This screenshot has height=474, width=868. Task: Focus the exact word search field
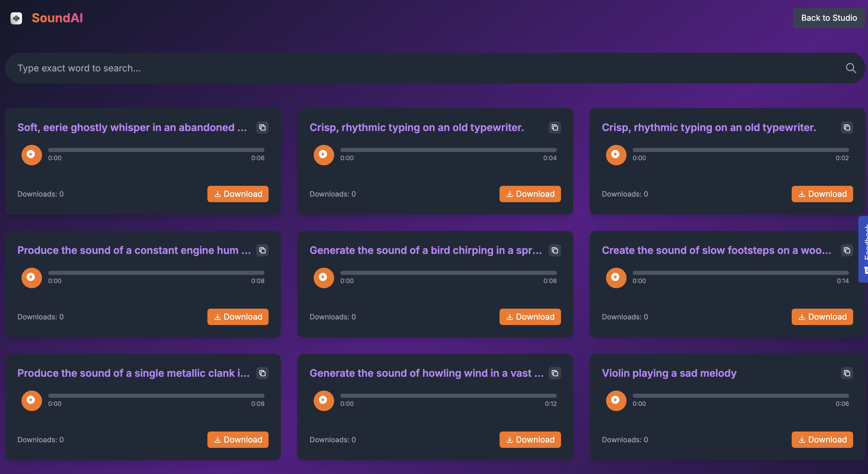pos(404,68)
